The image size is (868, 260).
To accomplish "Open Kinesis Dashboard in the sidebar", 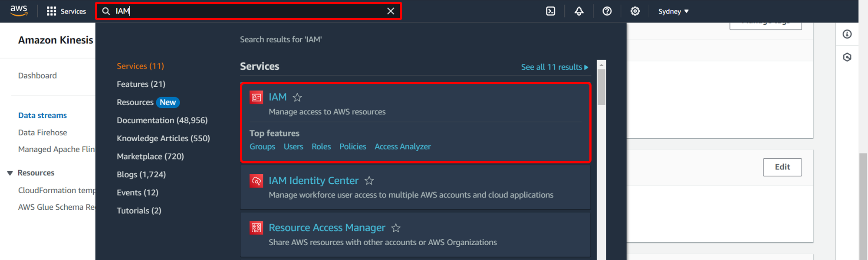I will [x=37, y=75].
